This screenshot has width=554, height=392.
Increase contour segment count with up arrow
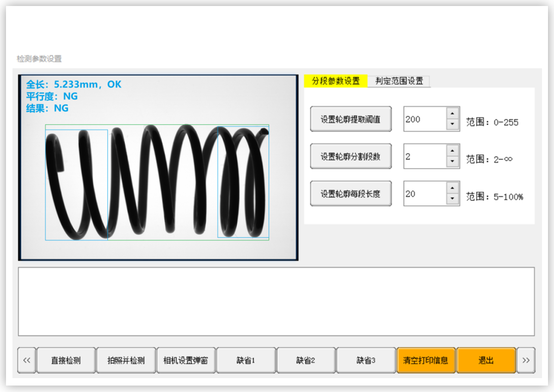tap(452, 151)
